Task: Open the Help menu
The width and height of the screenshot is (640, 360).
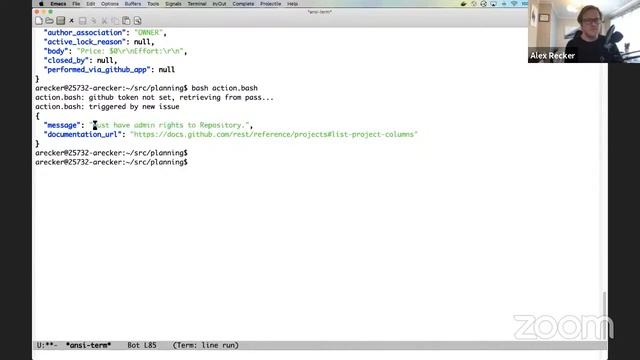Action: pos(292,4)
